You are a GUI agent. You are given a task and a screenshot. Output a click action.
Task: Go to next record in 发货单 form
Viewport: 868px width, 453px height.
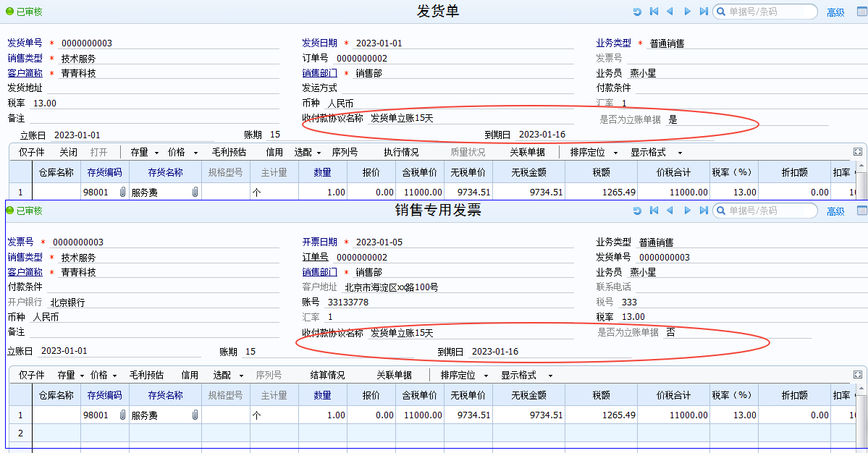point(687,12)
